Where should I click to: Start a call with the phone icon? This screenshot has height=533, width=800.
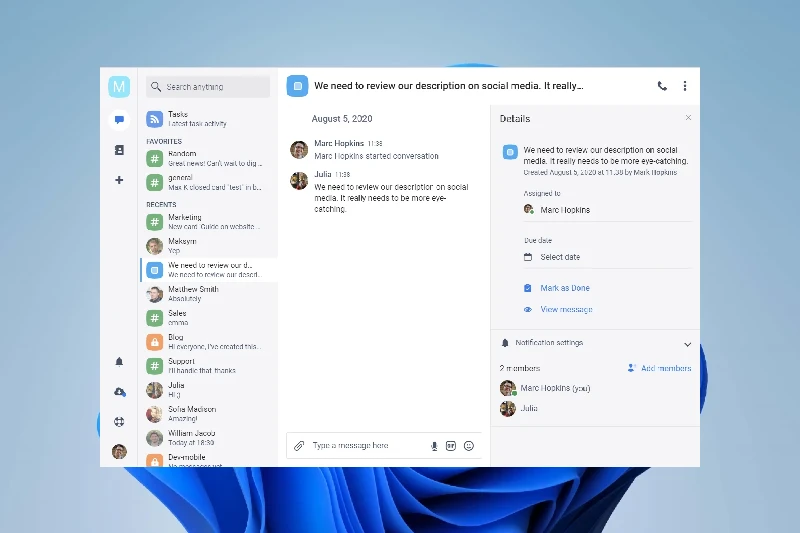pos(662,86)
